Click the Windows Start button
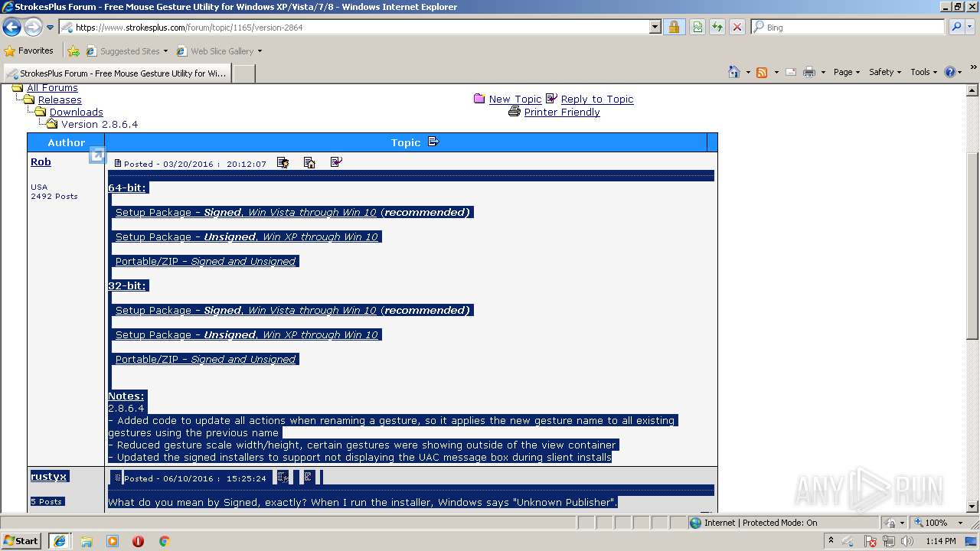This screenshot has width=980, height=551. coord(21,540)
